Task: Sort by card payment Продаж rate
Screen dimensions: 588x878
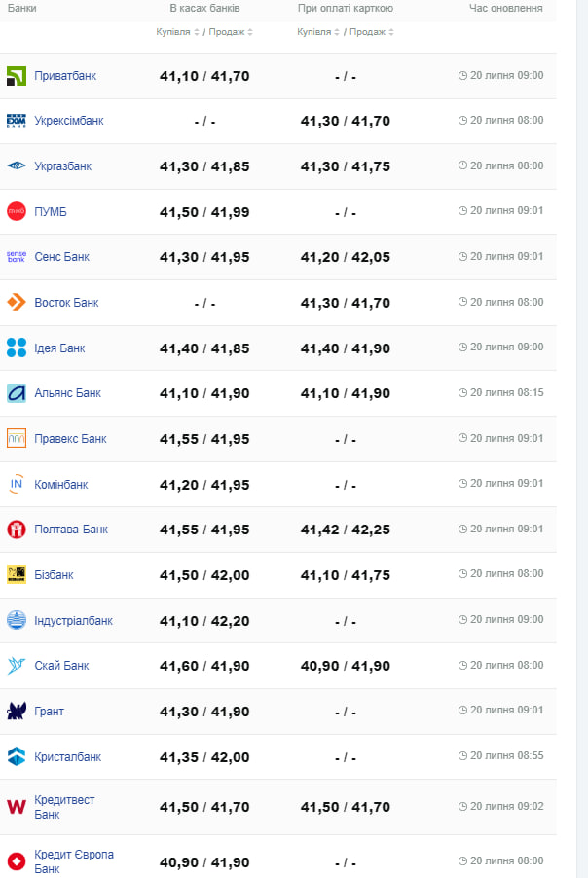Action: (372, 32)
